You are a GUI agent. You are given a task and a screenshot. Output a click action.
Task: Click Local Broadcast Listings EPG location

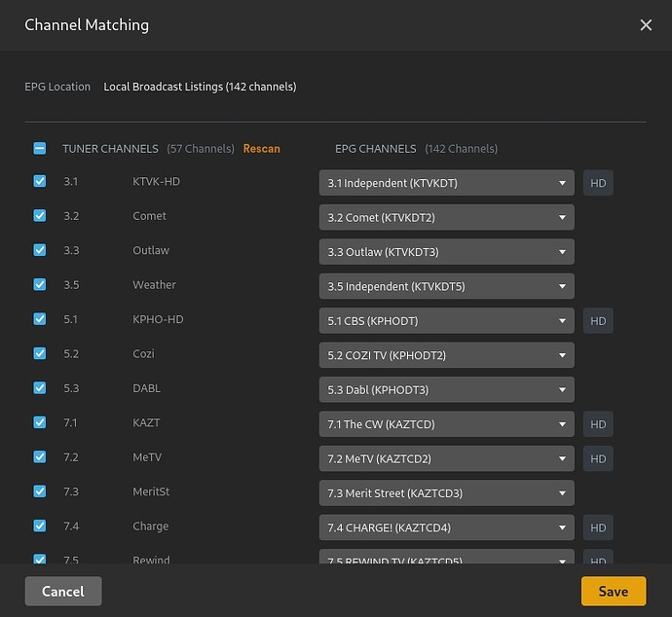point(200,87)
